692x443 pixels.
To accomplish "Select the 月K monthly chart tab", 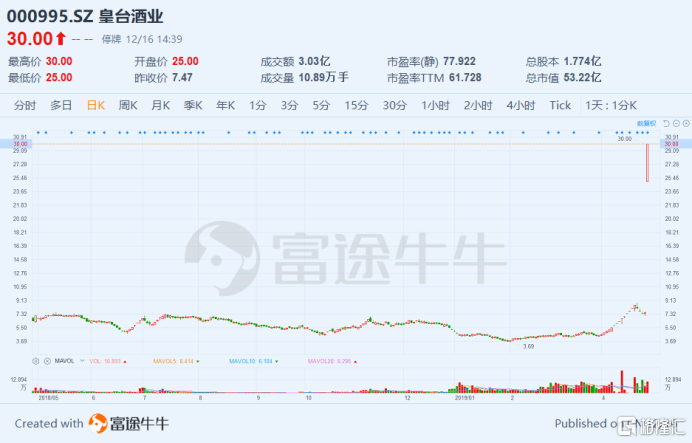I will point(161,105).
